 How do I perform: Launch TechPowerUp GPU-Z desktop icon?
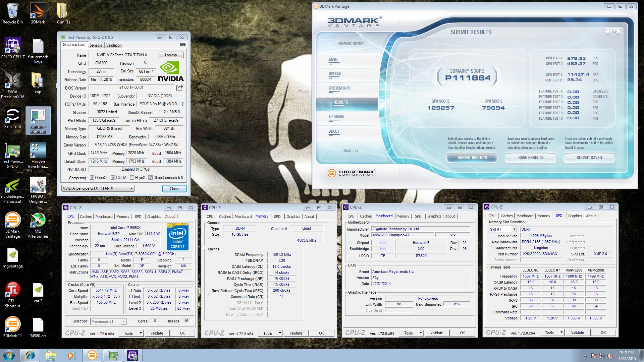click(x=13, y=156)
